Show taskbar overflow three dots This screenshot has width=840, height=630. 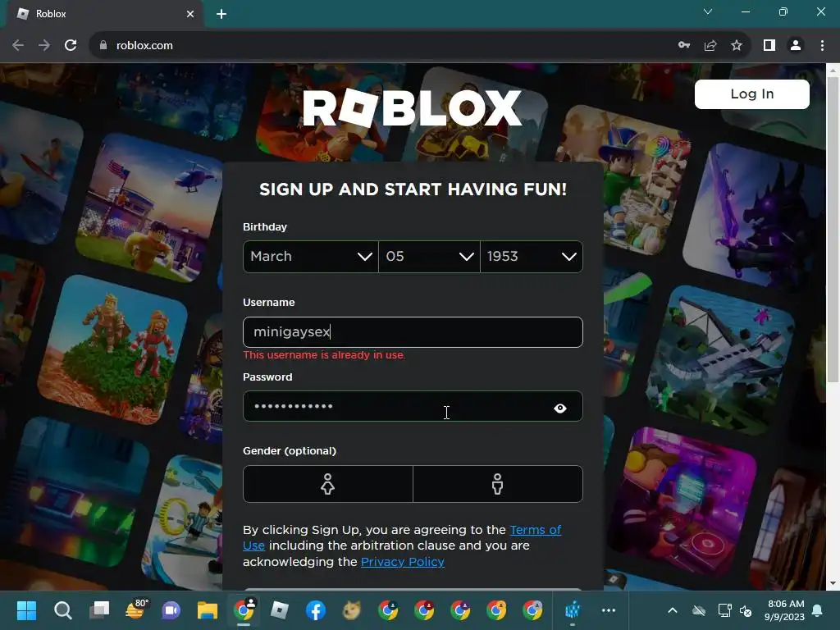pos(609,610)
